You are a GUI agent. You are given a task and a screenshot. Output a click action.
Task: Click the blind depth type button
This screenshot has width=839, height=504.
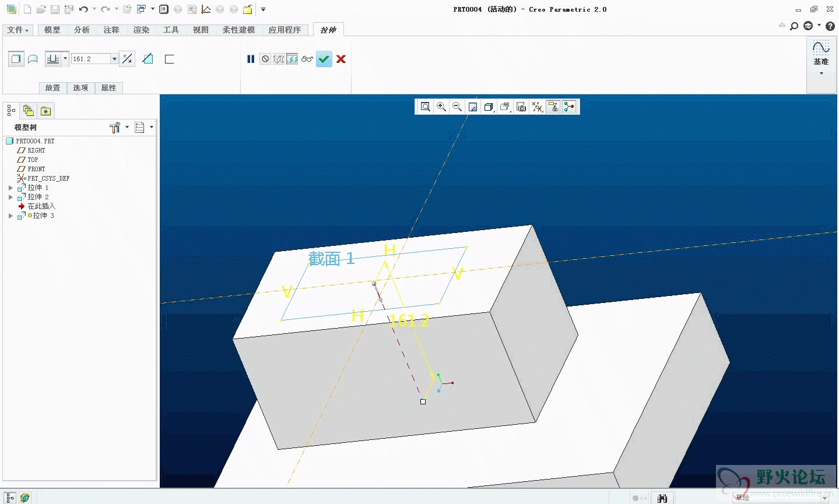coord(53,59)
